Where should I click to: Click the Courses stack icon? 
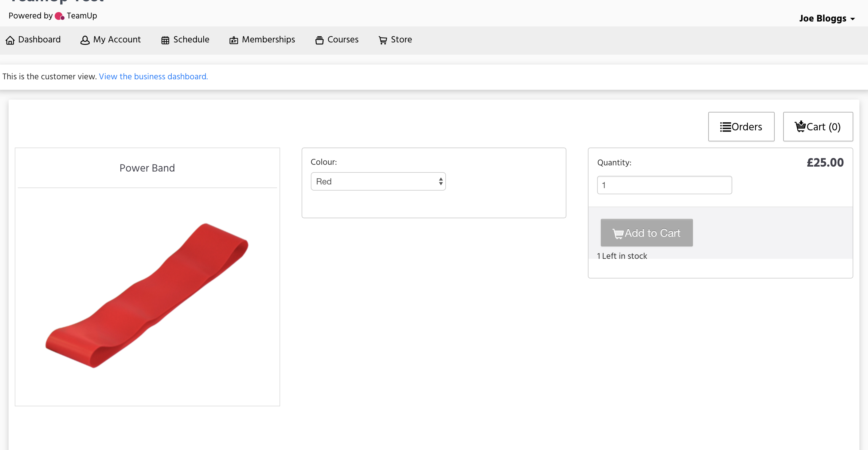coord(319,40)
